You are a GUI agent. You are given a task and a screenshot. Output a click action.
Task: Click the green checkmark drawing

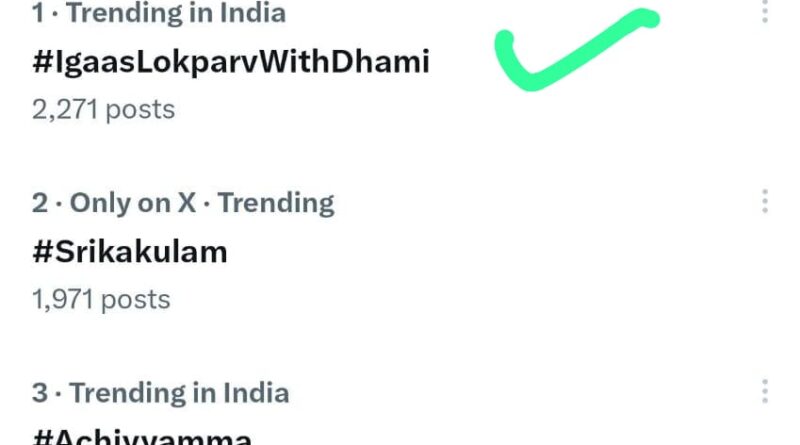tap(570, 52)
